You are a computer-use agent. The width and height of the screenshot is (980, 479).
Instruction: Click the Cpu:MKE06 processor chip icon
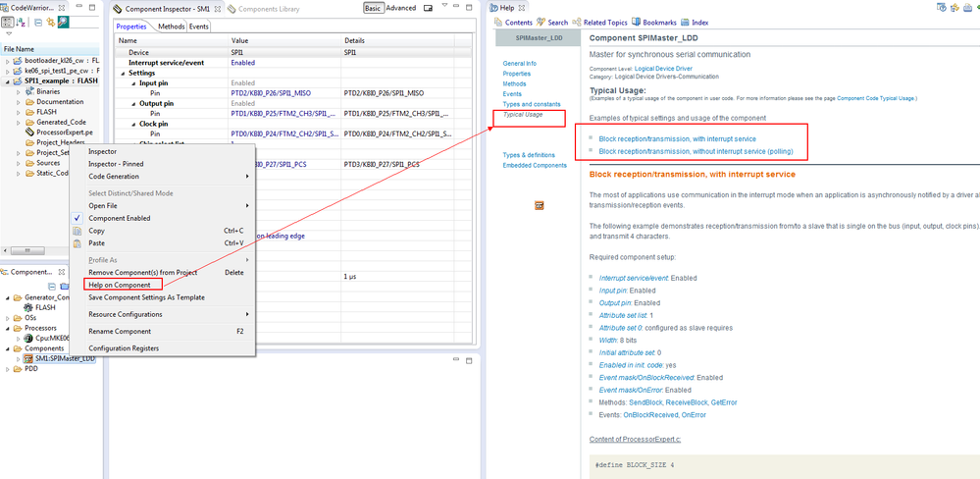coord(28,339)
